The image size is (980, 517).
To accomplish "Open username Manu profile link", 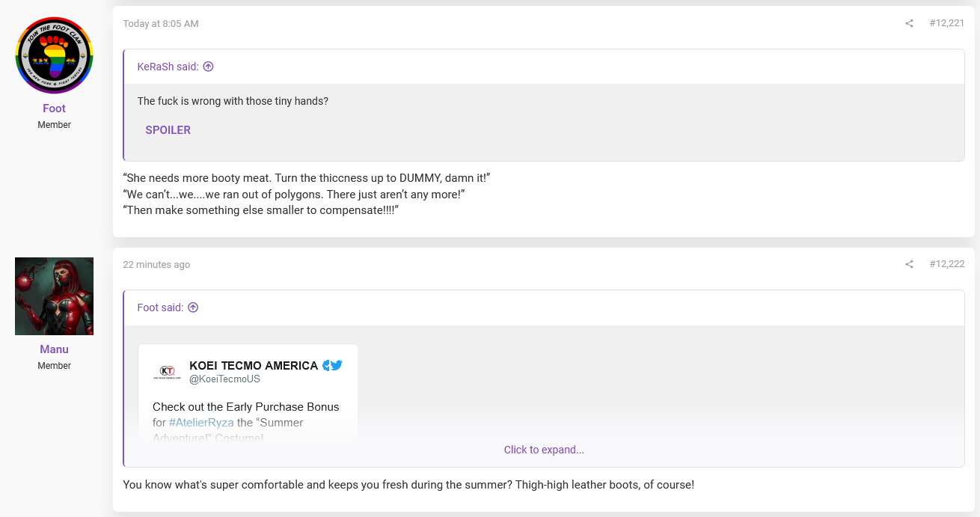I will coord(54,349).
